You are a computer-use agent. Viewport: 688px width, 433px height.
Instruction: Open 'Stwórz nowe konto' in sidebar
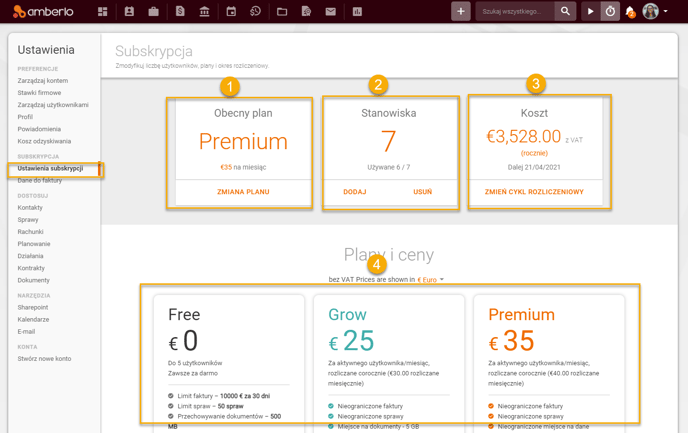click(44, 359)
